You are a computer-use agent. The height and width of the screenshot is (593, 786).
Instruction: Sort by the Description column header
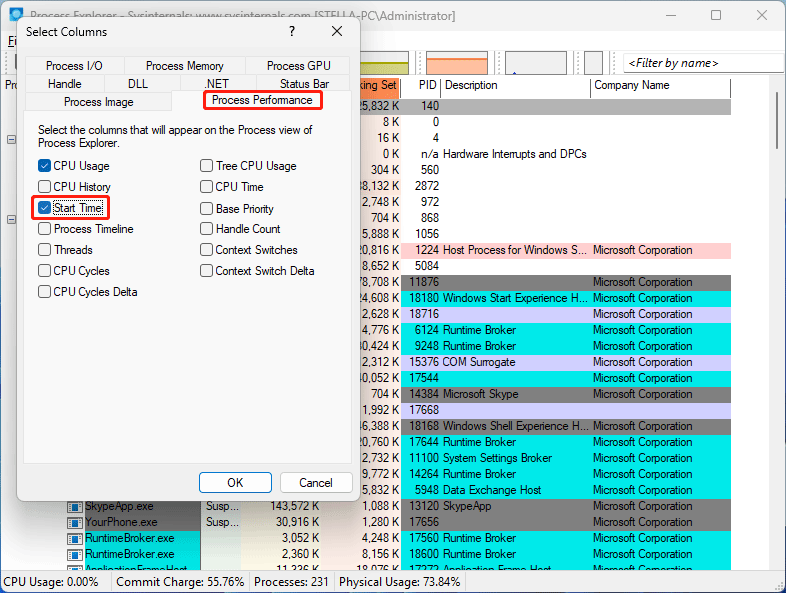tap(516, 86)
